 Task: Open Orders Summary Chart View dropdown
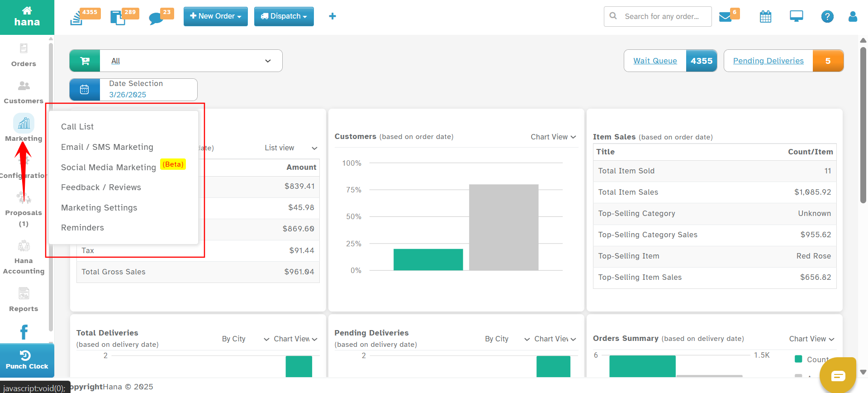click(811, 339)
